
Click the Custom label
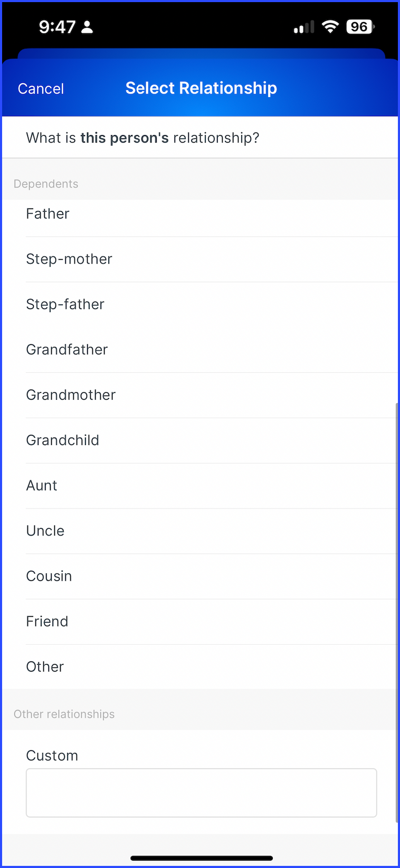pyautogui.click(x=52, y=756)
